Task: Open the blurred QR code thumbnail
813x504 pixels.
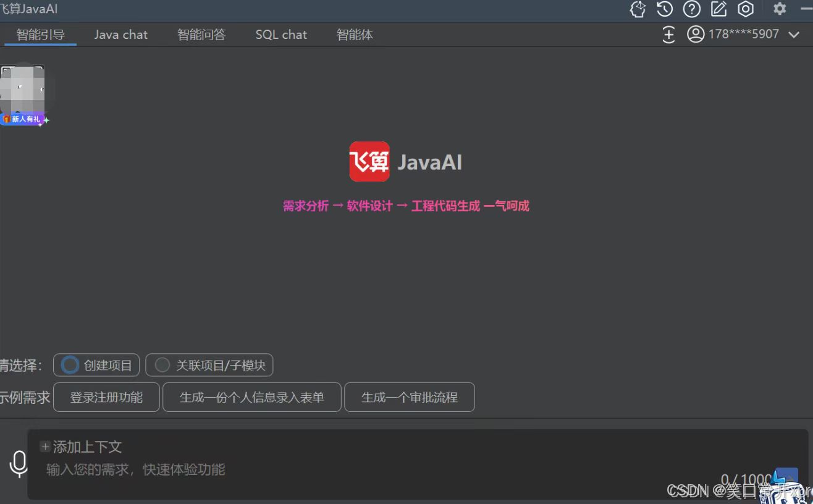Action: (22, 90)
